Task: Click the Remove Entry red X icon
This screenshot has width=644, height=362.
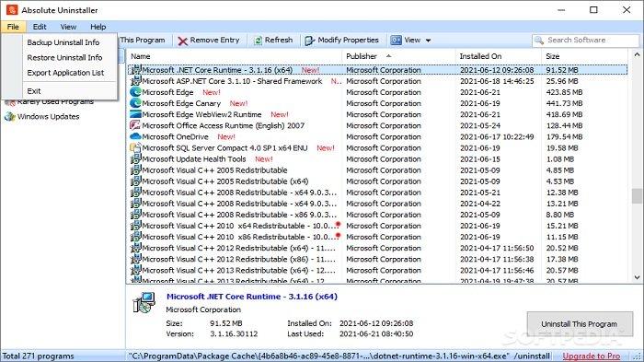Action: click(x=182, y=41)
